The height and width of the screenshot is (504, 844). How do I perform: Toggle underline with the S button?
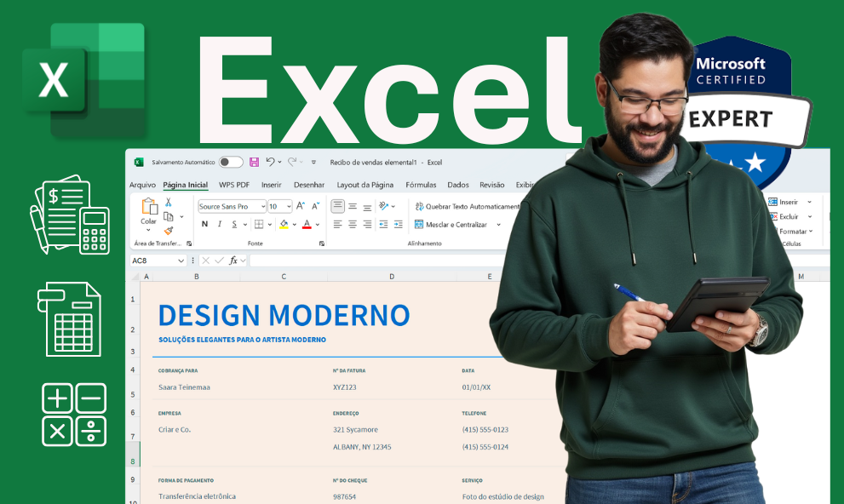[x=234, y=224]
